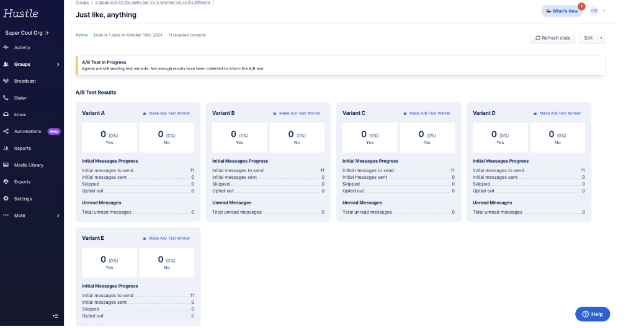Expand the Groups submenu chevron
This screenshot has height=328, width=644.
[x=58, y=64]
